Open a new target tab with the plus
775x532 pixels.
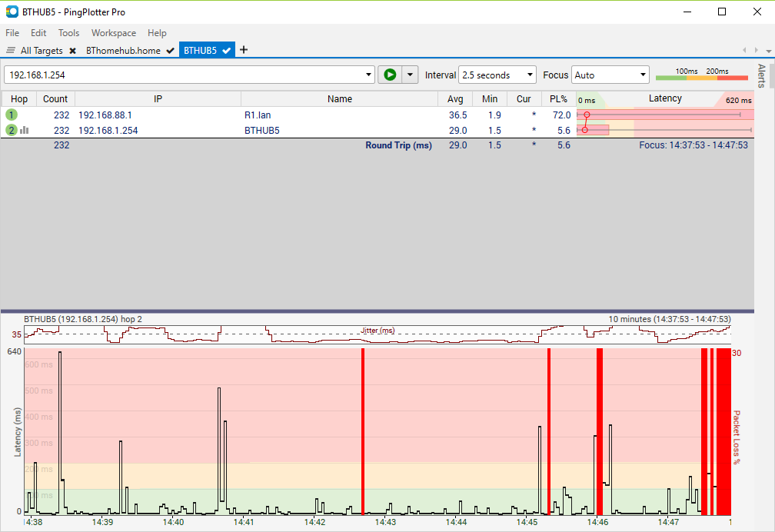[244, 50]
